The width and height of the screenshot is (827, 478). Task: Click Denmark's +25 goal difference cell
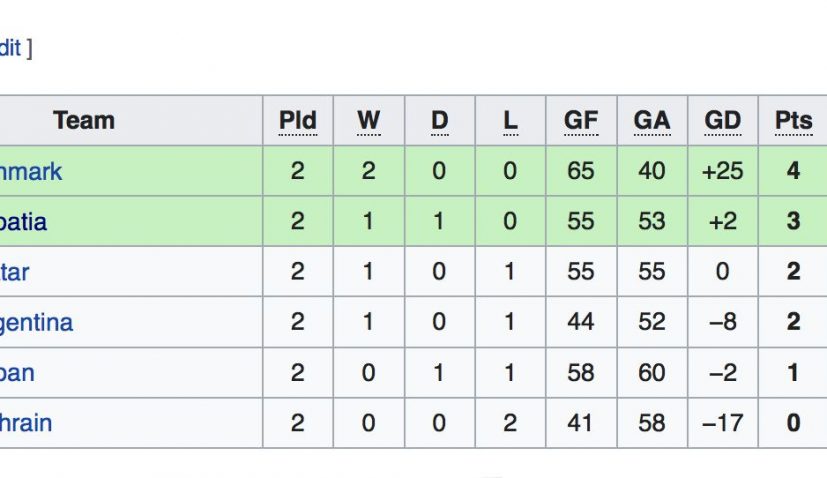722,171
